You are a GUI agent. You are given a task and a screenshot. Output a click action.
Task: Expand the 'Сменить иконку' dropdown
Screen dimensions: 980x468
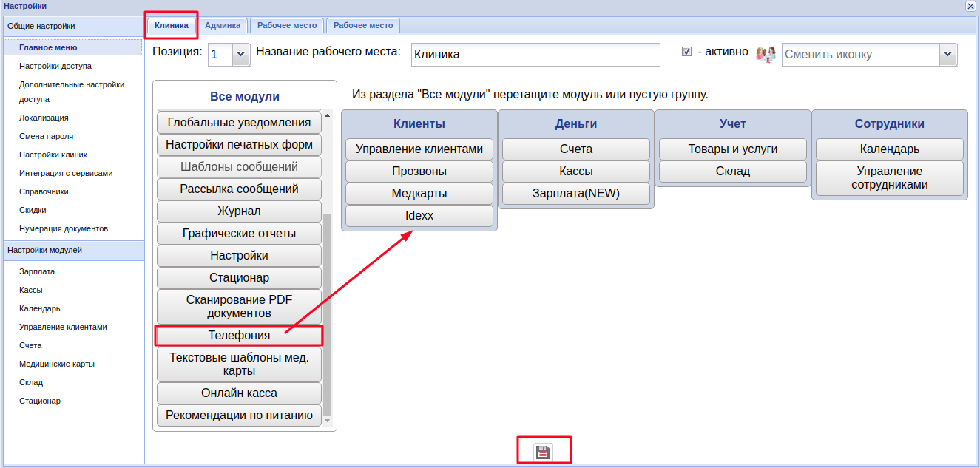(x=947, y=54)
